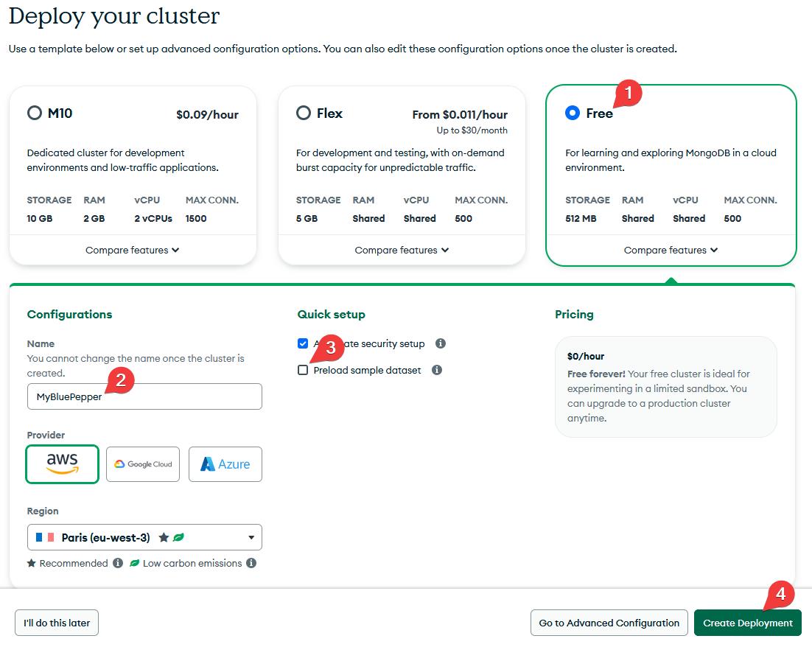Select the Flex cluster radio button

click(x=304, y=113)
